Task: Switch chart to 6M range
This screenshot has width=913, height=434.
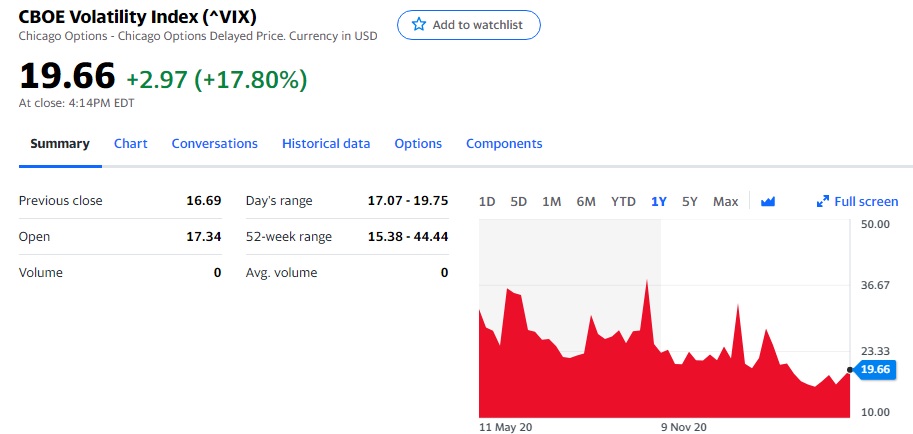Action: pyautogui.click(x=586, y=201)
